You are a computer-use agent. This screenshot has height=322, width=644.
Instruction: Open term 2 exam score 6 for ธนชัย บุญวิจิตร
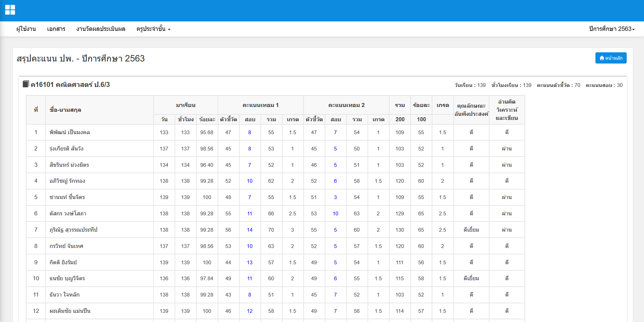pyautogui.click(x=335, y=279)
